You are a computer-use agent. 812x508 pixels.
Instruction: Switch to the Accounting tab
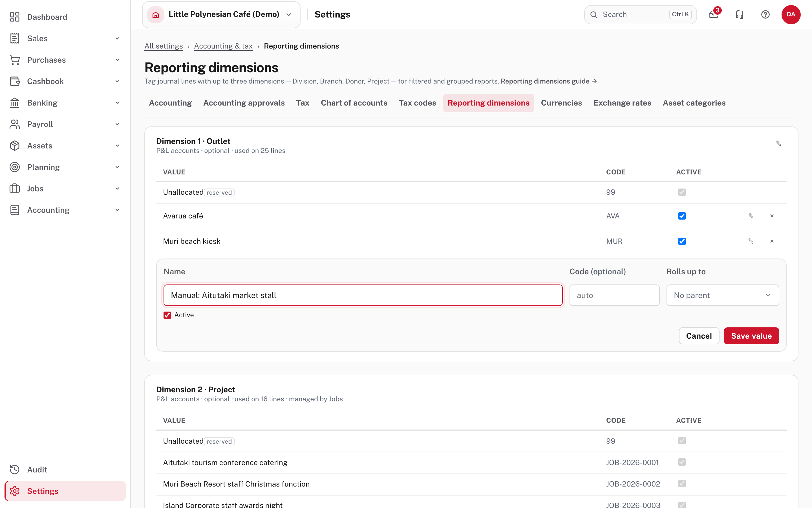coord(170,103)
